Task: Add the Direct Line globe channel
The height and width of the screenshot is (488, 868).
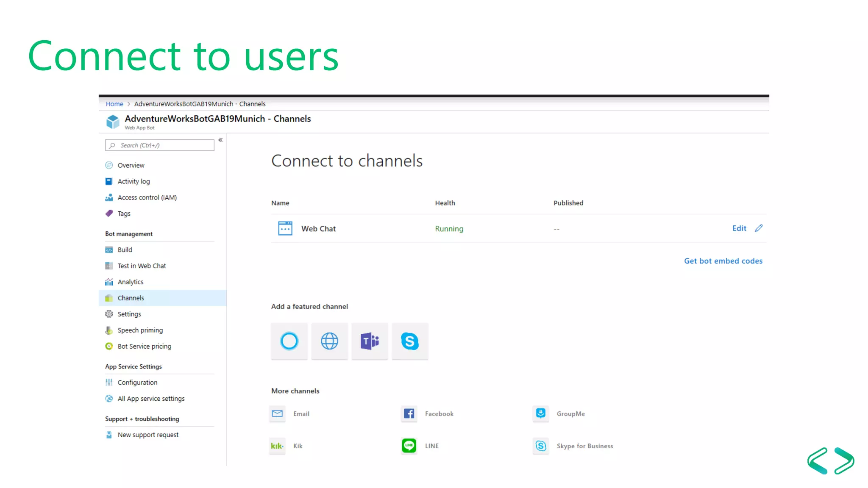Action: [x=329, y=341]
